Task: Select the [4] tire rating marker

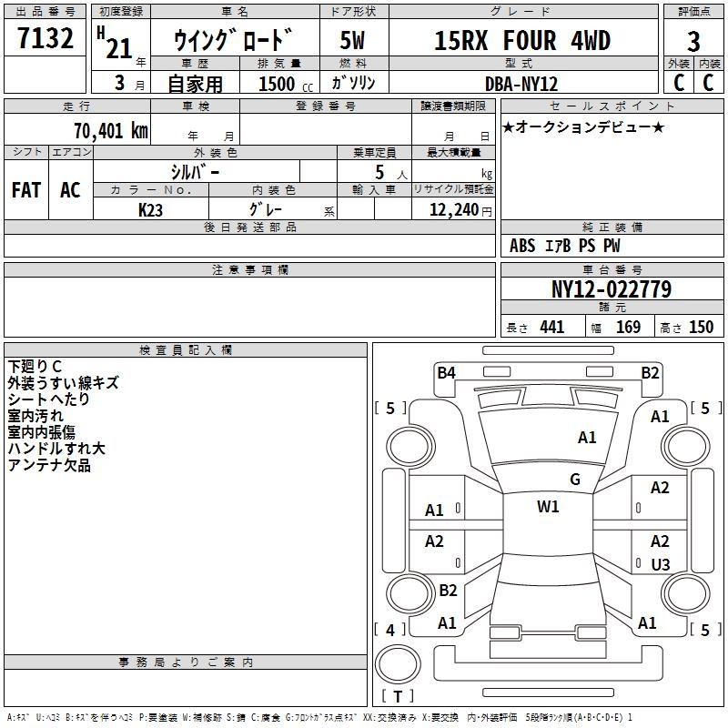Action: pyautogui.click(x=390, y=630)
